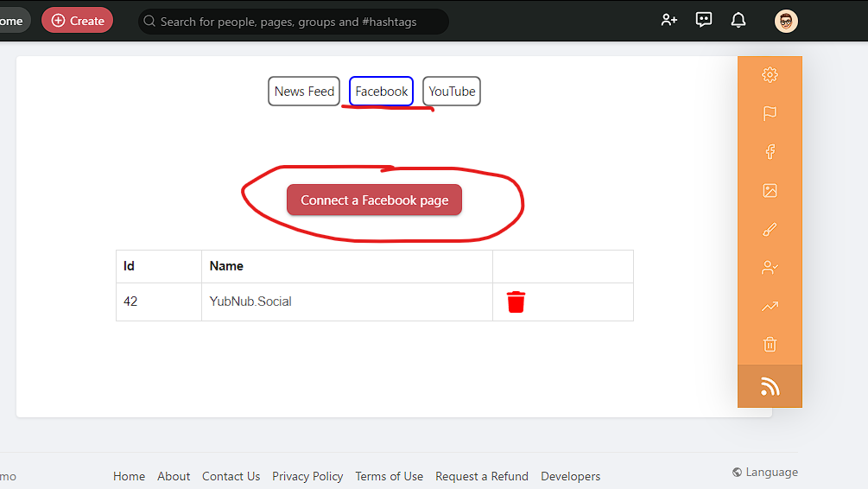The image size is (868, 489).
Task: Open the Privacy Policy footer link
Action: pyautogui.click(x=307, y=476)
